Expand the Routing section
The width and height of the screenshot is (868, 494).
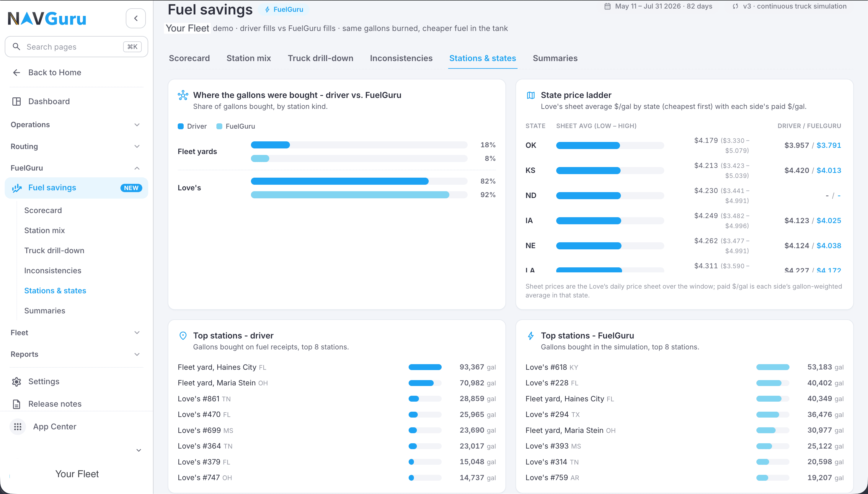(76, 147)
